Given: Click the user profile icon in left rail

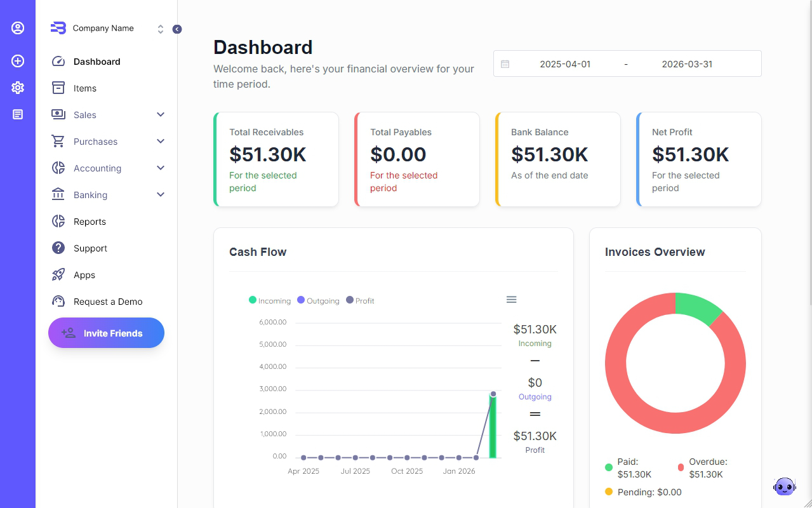Looking at the screenshot, I should click(x=18, y=28).
